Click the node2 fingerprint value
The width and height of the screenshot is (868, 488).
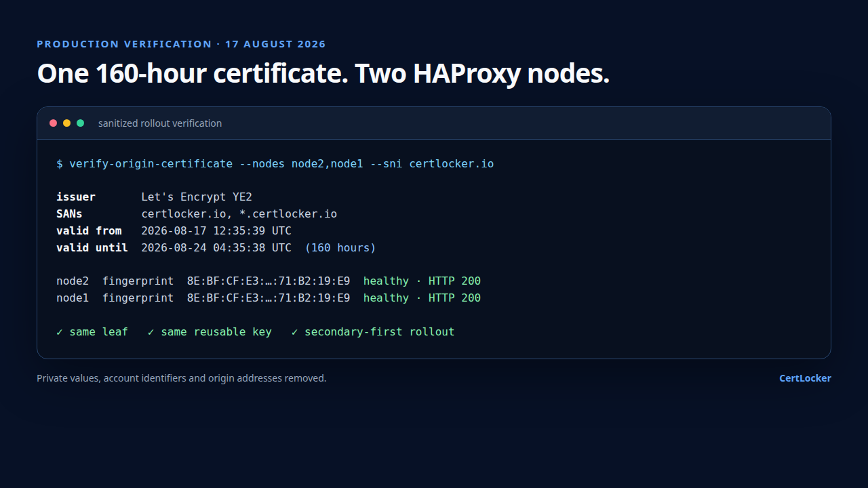pyautogui.click(x=269, y=281)
